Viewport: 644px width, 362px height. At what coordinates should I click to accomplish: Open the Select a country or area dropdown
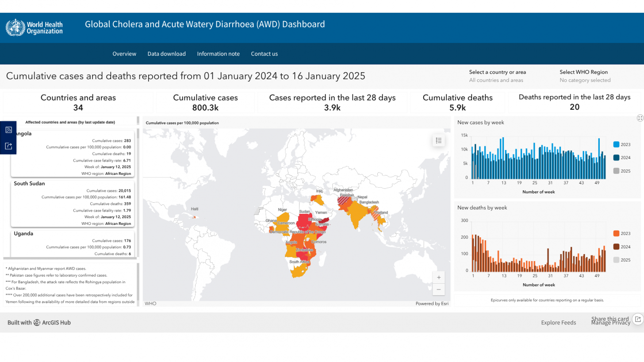(x=498, y=76)
